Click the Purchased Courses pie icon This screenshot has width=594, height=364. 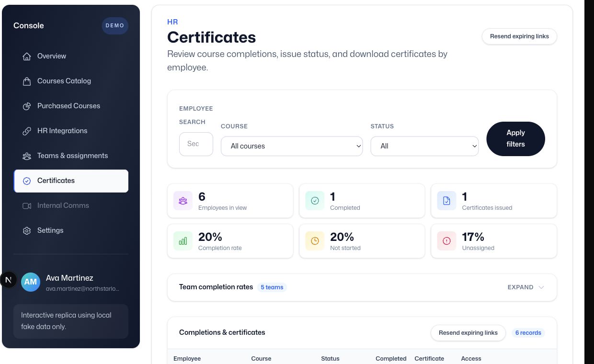[27, 106]
